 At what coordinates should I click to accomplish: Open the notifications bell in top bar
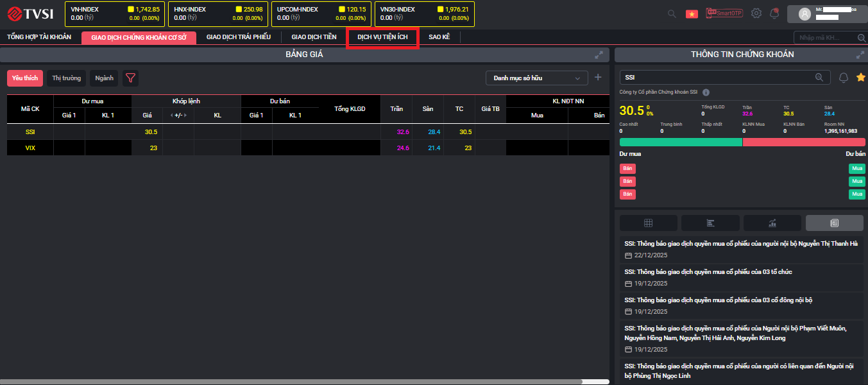point(775,13)
